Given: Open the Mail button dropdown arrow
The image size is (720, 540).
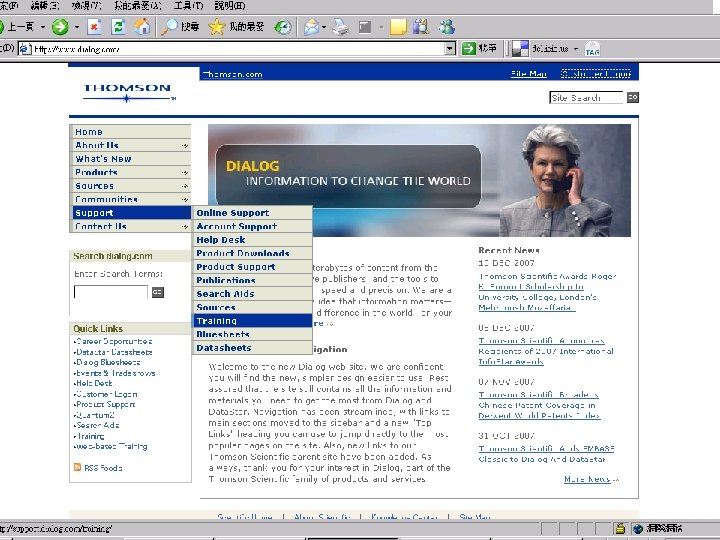Looking at the screenshot, I should [324, 28].
